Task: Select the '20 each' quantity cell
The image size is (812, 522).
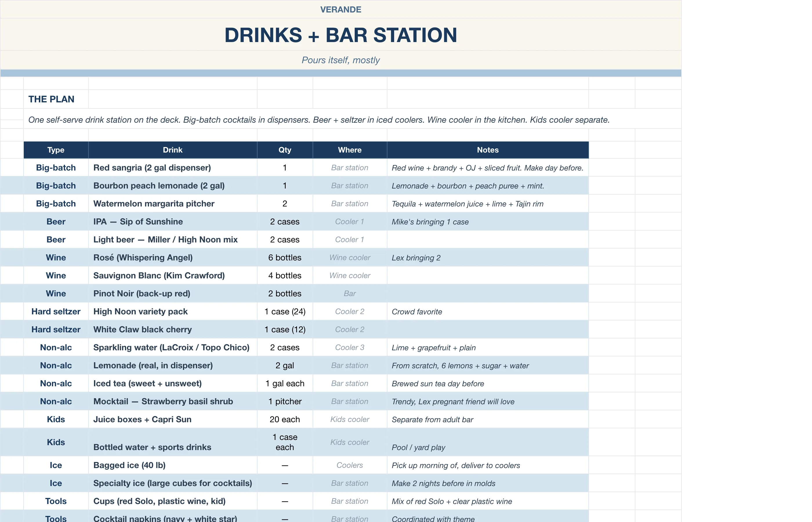Action: click(285, 419)
